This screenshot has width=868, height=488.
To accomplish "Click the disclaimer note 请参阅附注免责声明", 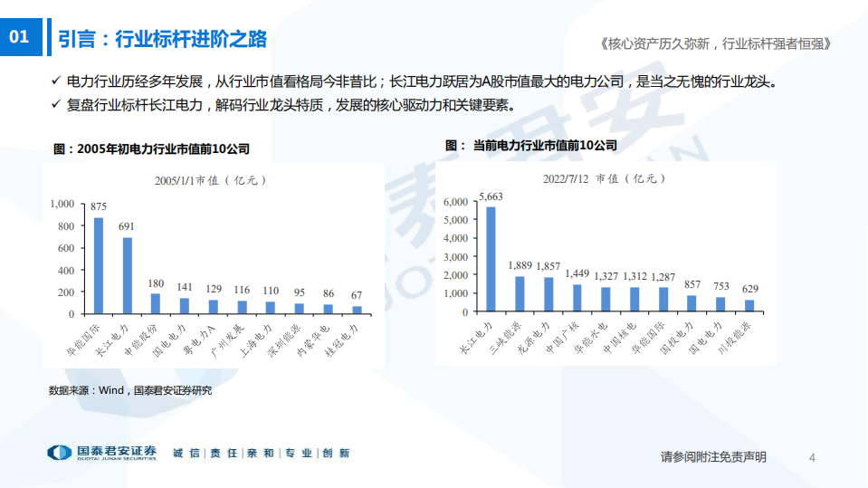I will (x=713, y=457).
